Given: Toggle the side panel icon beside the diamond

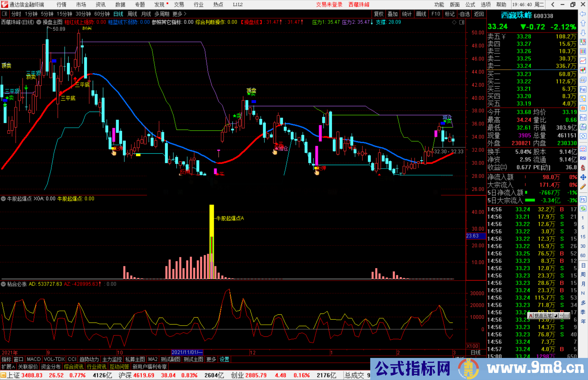Looking at the screenshot, I should coord(462,22).
